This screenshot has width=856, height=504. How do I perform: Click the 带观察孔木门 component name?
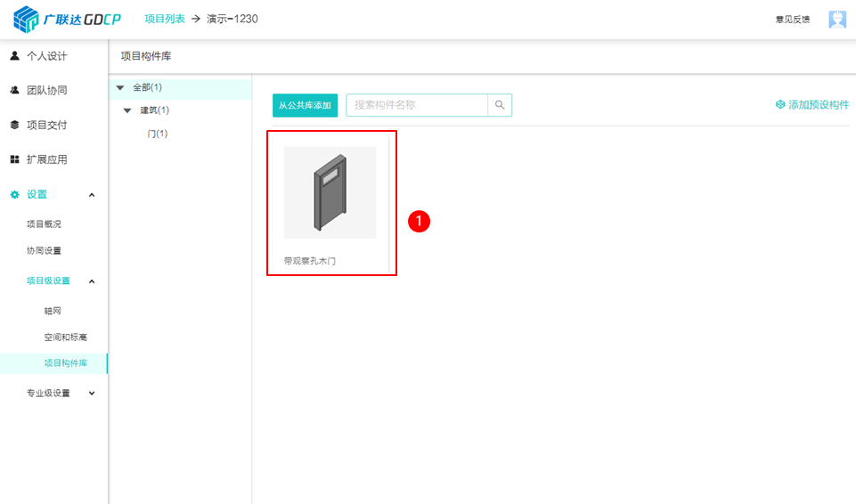pos(310,261)
